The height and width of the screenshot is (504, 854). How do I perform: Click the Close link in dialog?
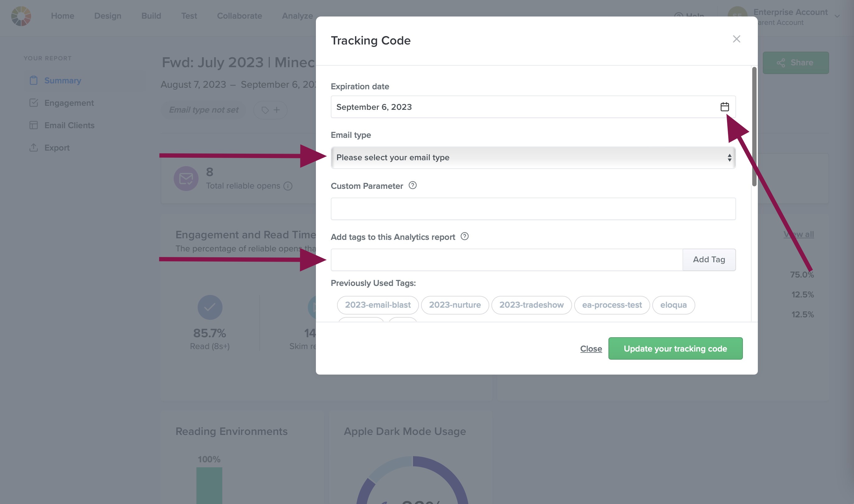pos(591,349)
